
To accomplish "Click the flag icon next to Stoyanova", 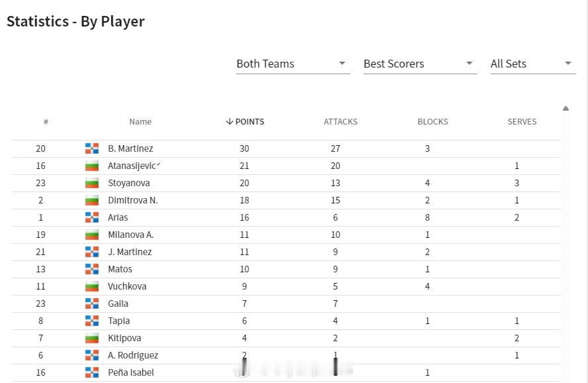I will click(92, 183).
